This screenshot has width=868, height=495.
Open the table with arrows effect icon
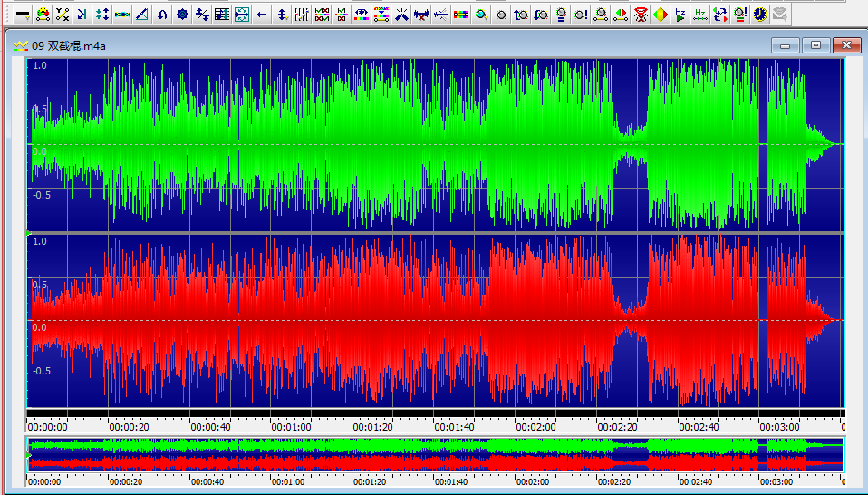point(222,15)
